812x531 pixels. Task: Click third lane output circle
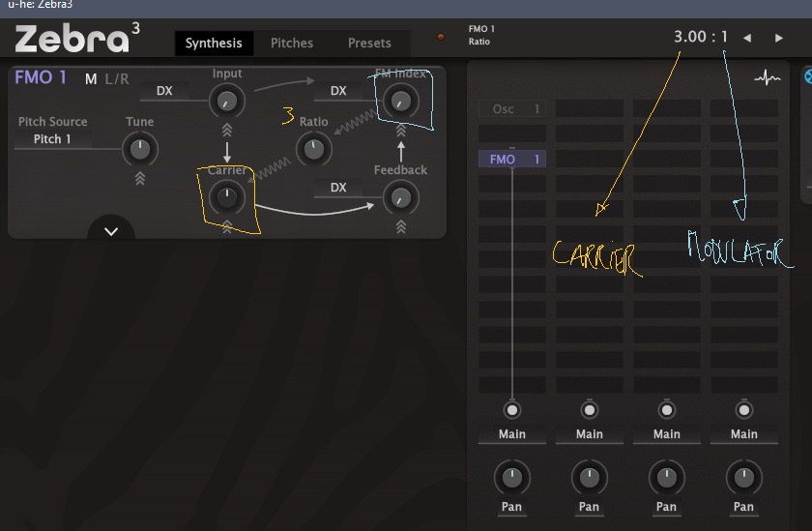tap(666, 410)
